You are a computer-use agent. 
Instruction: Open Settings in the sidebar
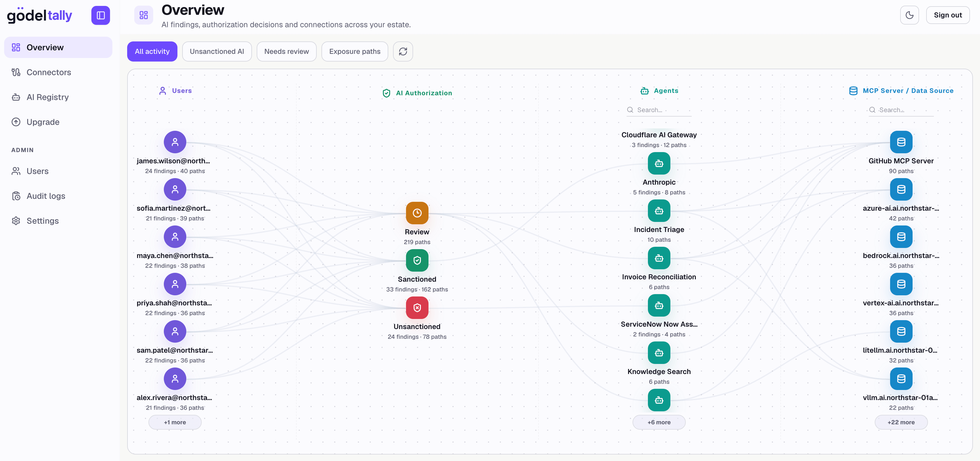pos(58,221)
